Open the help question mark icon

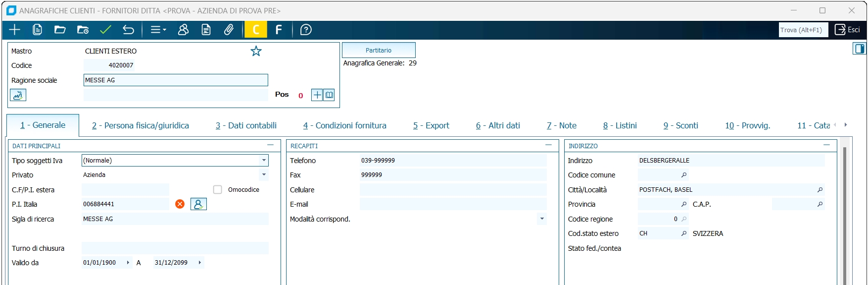tap(306, 30)
